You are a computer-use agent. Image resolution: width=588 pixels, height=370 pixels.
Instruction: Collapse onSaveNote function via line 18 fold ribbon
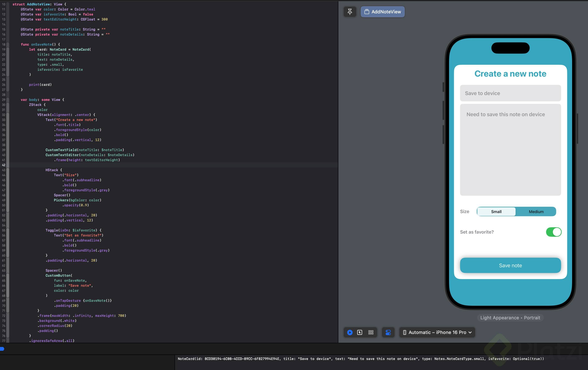[8, 44]
